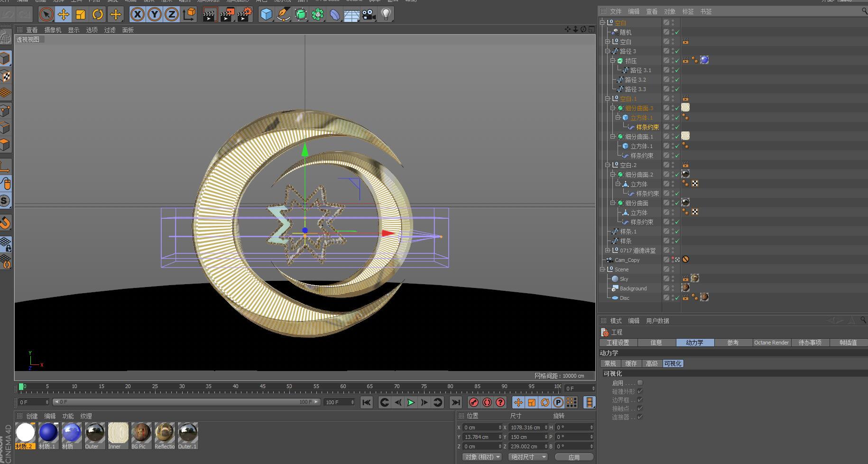The width and height of the screenshot is (868, 464).
Task: Select the 材质.2 white material
Action: (x=25, y=436)
